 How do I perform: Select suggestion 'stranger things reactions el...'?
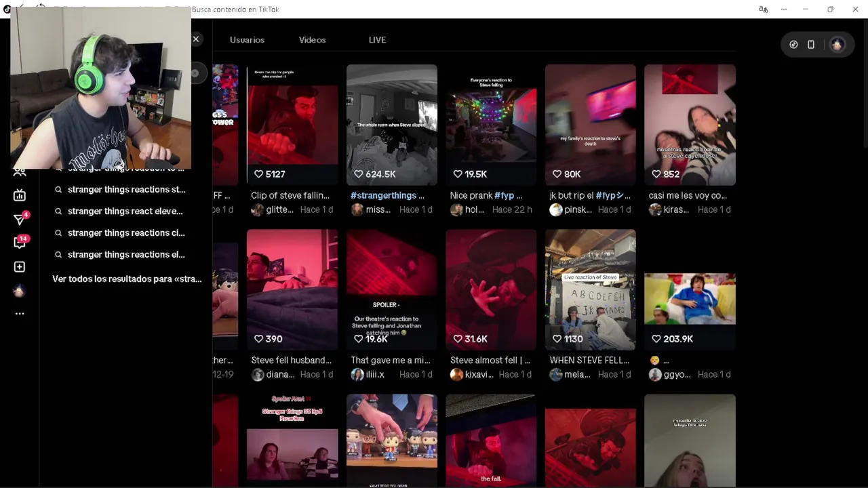click(126, 255)
